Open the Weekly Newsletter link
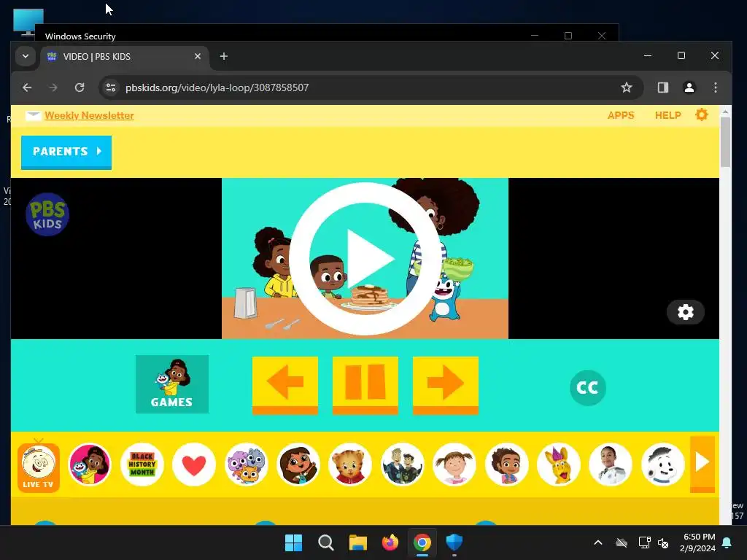747x560 pixels. (89, 116)
